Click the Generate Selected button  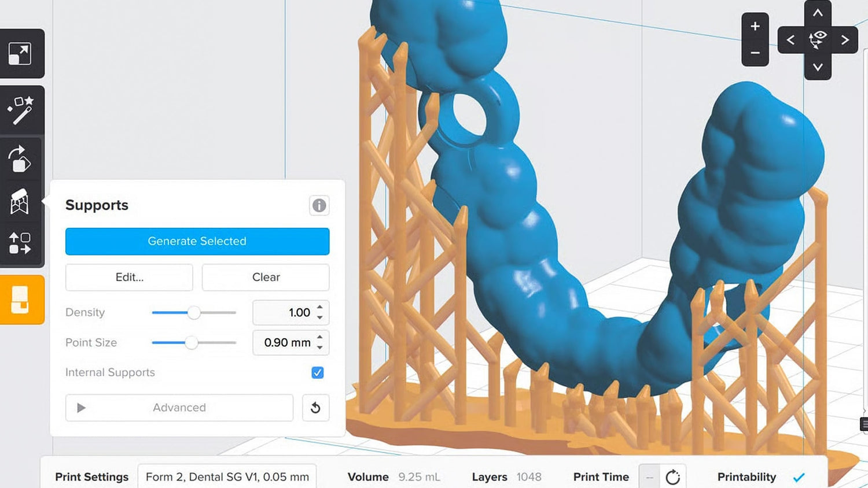[x=197, y=241]
